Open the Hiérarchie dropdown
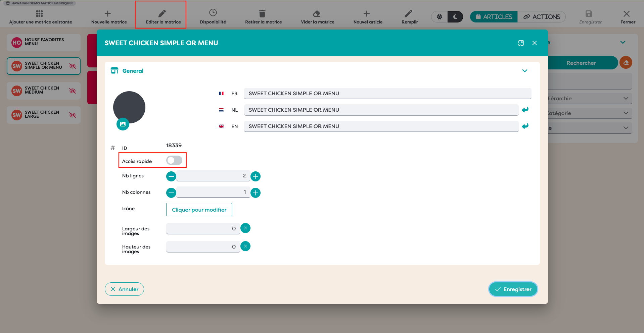The width and height of the screenshot is (644, 333). [x=590, y=98]
